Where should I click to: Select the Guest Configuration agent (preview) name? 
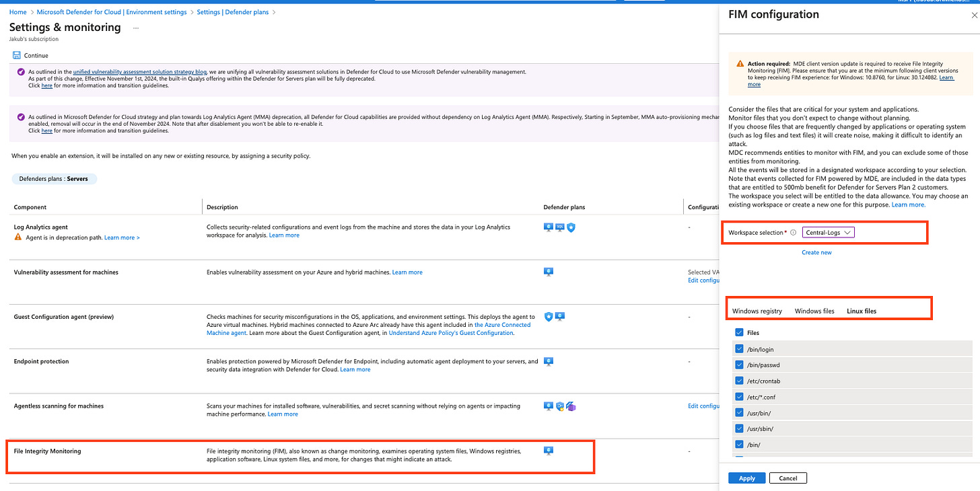tap(64, 317)
